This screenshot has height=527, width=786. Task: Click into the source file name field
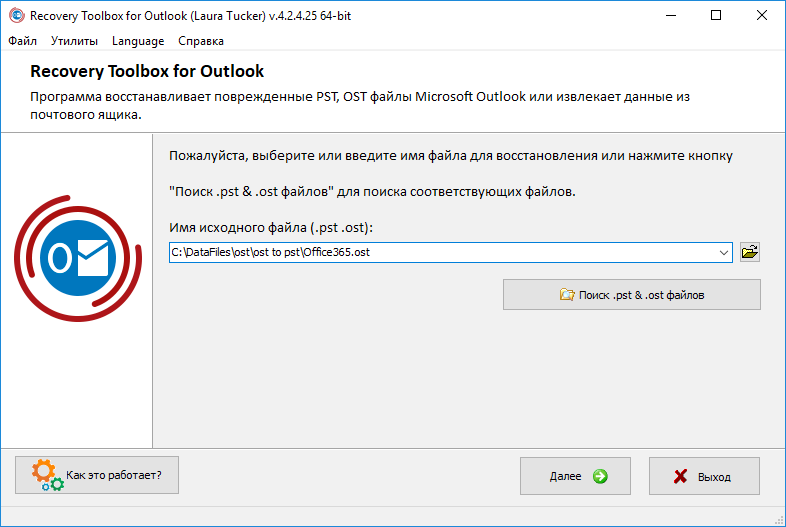(x=440, y=253)
